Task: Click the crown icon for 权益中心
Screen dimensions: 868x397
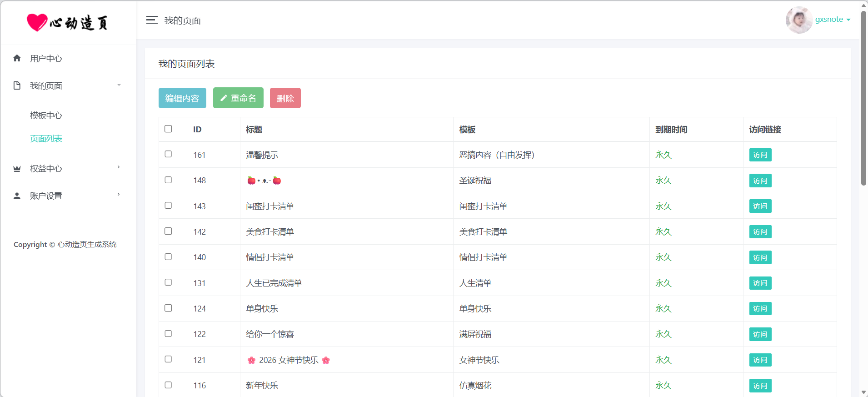Action: pyautogui.click(x=17, y=169)
